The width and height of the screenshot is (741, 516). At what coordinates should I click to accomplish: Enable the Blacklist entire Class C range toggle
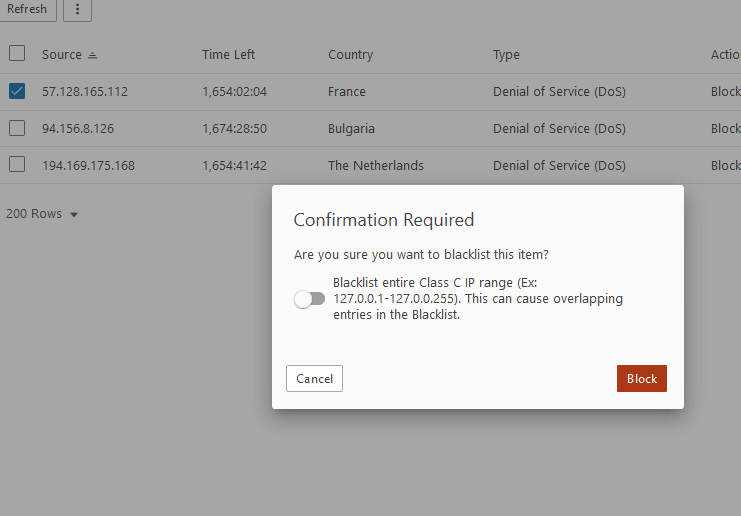tap(310, 299)
